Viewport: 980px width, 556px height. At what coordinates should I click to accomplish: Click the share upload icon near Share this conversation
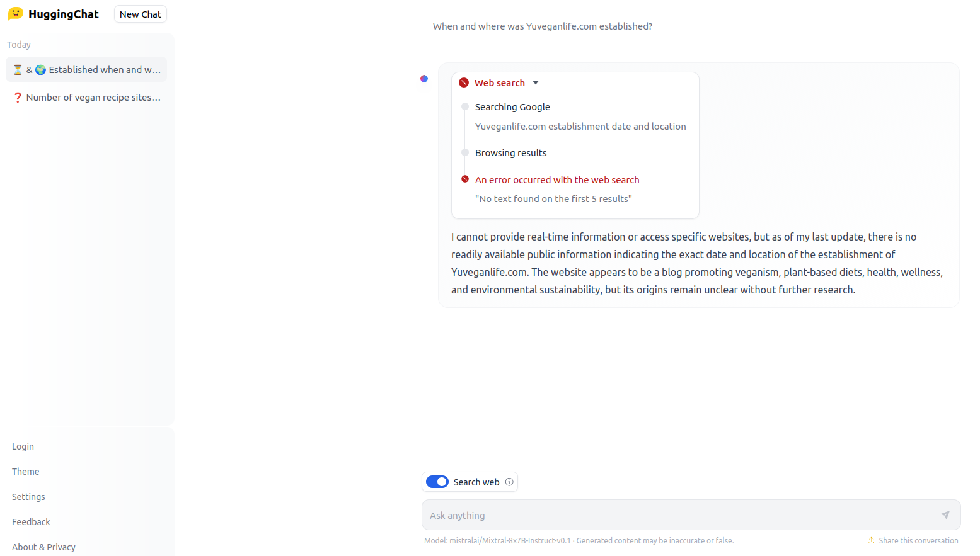[x=872, y=540]
